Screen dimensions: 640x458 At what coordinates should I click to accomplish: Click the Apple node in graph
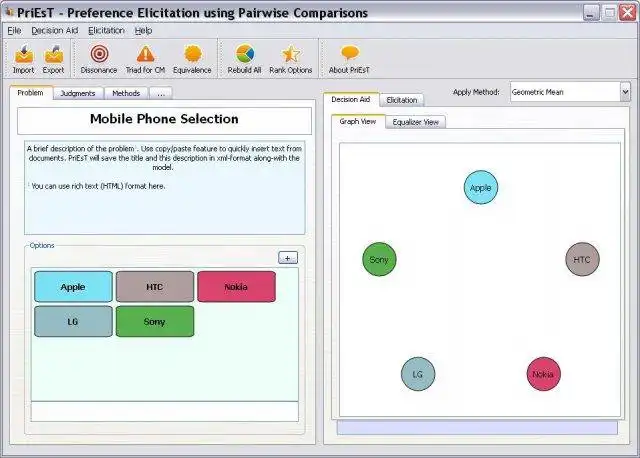click(x=481, y=188)
